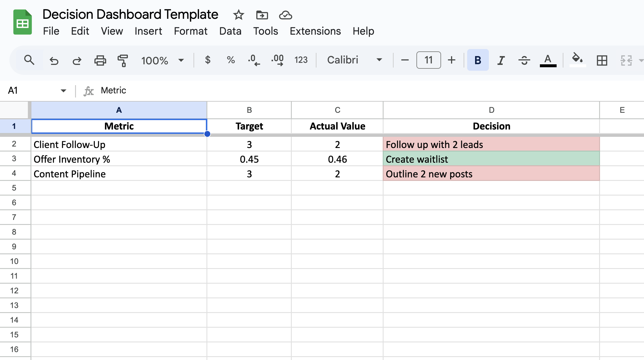
Task: Open the Extensions menu
Action: pos(315,31)
